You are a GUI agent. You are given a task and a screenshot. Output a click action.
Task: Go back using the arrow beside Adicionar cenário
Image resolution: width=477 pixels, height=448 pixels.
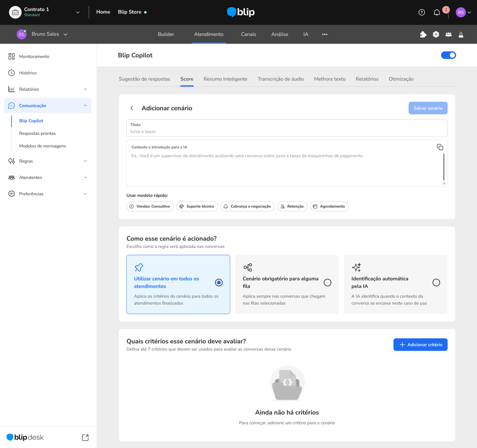coord(132,108)
